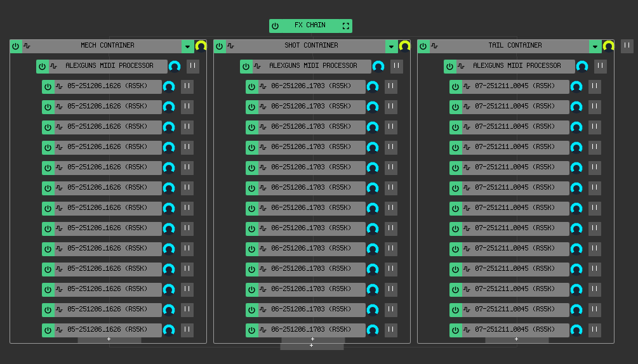The image size is (638, 364).
Task: Click the plus button at Tail Container bottom
Action: (516, 339)
